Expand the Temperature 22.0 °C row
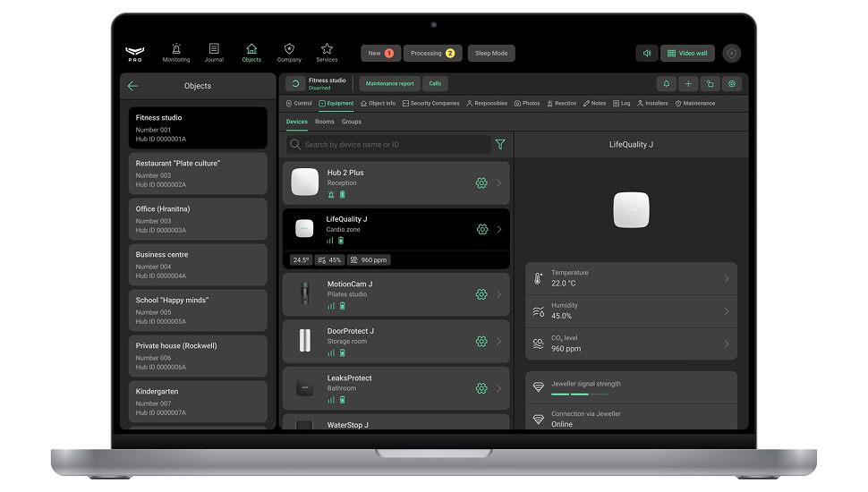This screenshot has width=868, height=492. [631, 278]
